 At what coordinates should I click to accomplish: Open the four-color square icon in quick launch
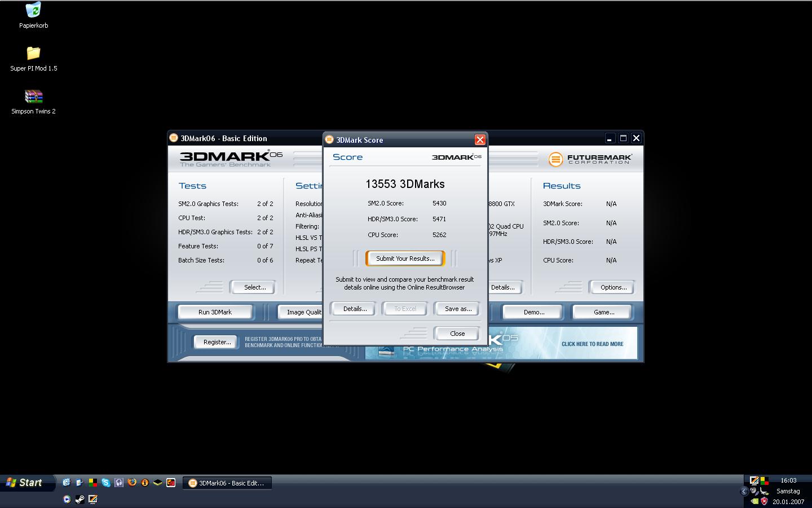(x=93, y=483)
